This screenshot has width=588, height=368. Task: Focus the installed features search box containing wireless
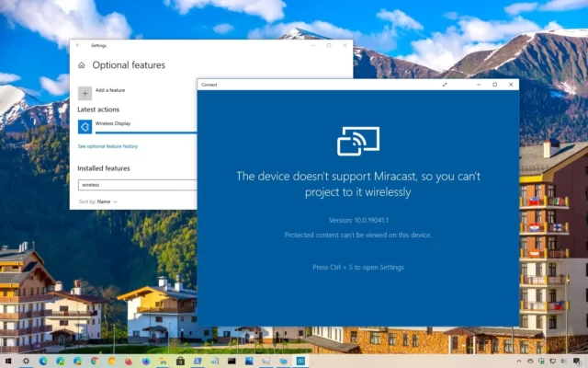coord(137,185)
